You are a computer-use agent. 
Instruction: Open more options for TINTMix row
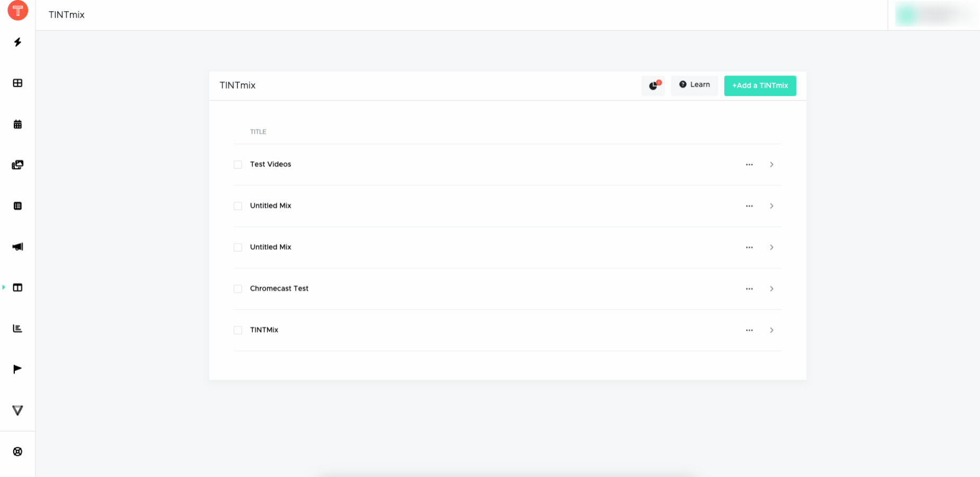point(749,330)
